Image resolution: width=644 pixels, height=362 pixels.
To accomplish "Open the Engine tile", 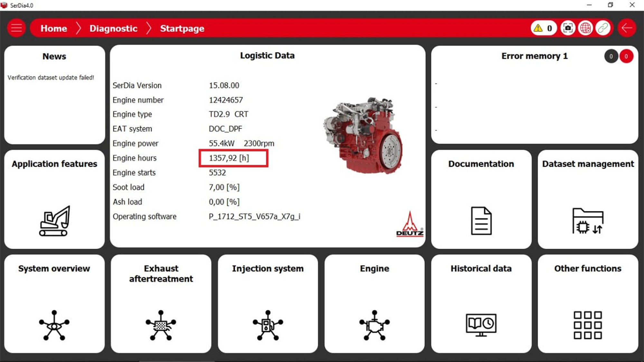I will pos(374,304).
